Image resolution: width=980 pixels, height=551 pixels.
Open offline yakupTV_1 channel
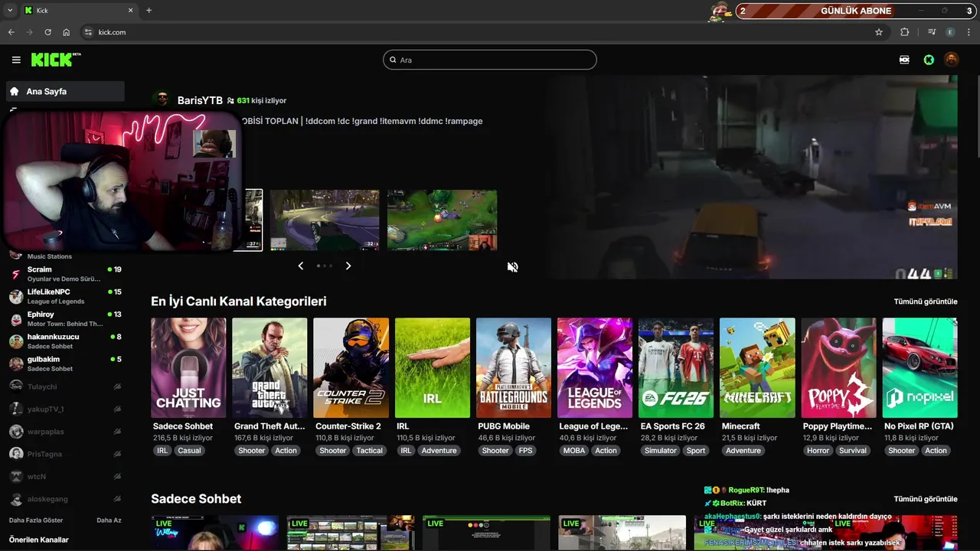tap(65, 409)
